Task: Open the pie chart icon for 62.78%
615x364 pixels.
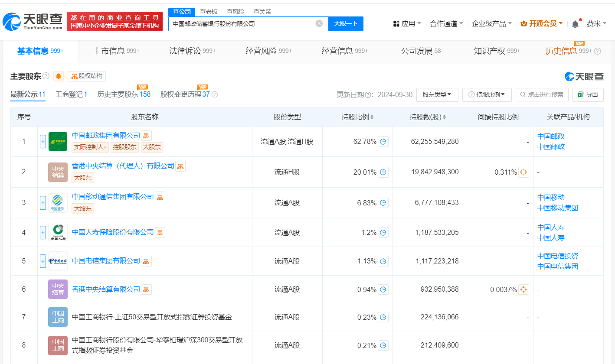Action: [x=383, y=141]
